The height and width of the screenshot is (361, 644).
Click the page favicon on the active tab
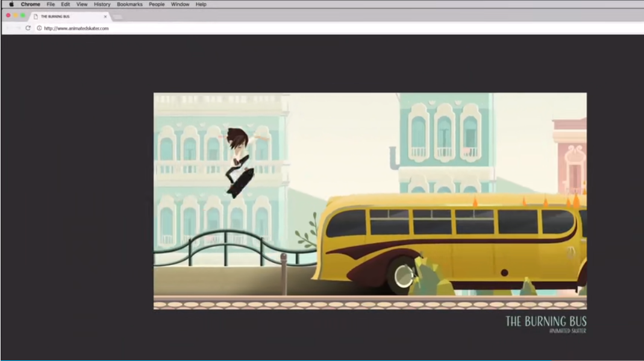(x=36, y=16)
